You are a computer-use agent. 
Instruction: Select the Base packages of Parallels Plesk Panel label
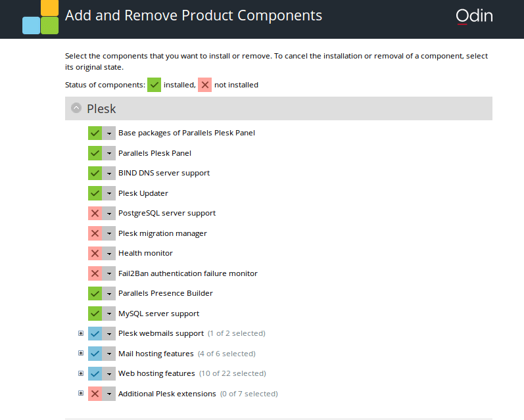[187, 133]
